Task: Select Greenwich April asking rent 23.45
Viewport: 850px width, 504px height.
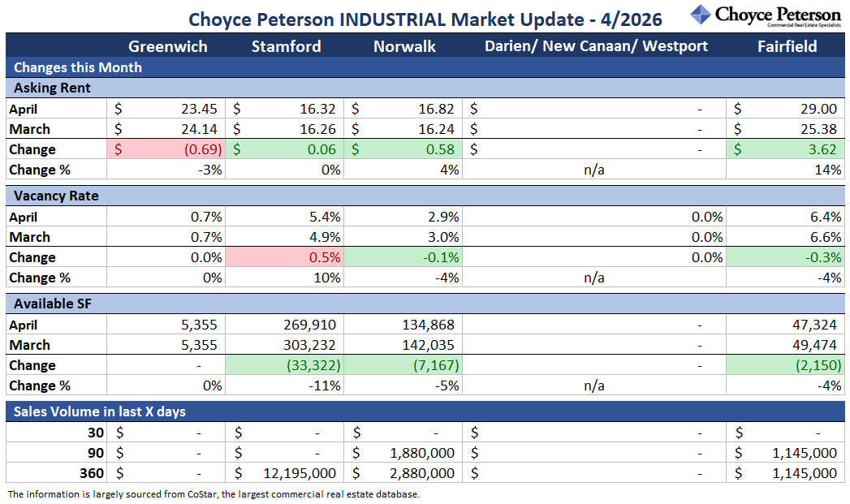Action: tap(166, 109)
